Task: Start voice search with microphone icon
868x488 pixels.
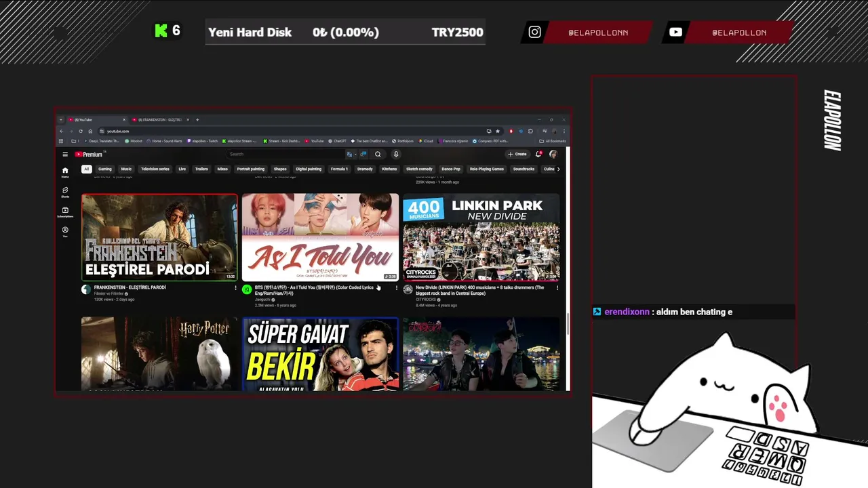Action: pyautogui.click(x=396, y=154)
